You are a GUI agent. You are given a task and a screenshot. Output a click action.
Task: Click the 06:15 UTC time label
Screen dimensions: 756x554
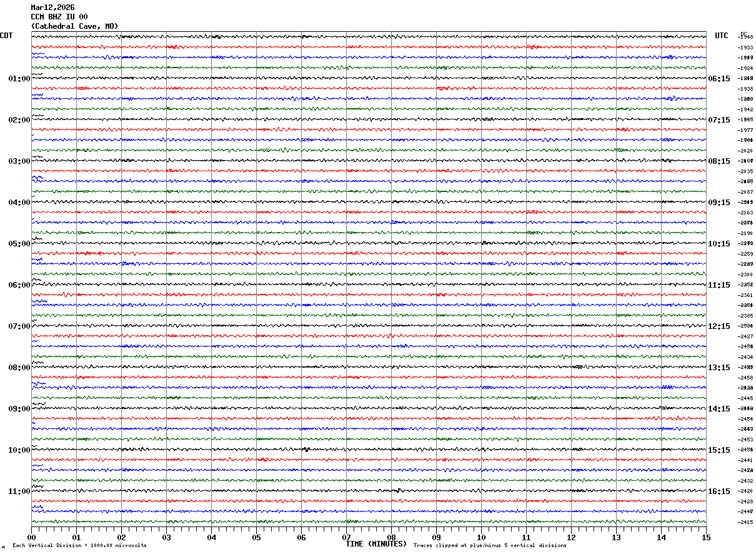[719, 79]
